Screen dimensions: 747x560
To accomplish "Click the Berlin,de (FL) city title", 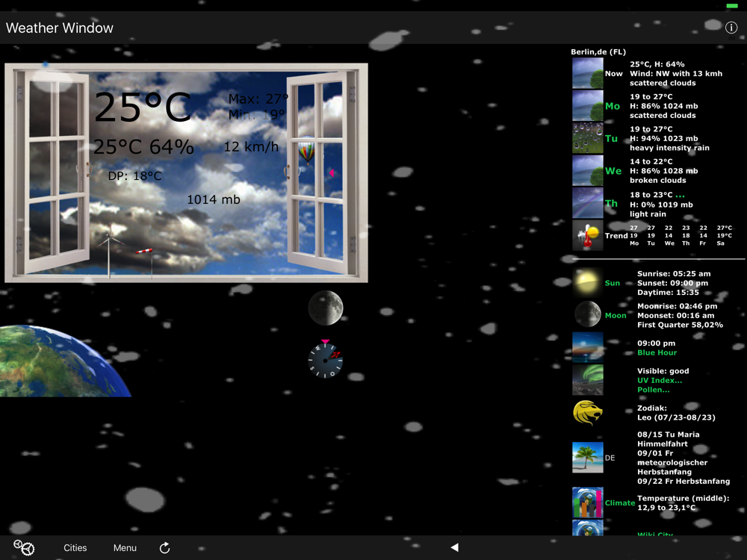I will pos(598,52).
